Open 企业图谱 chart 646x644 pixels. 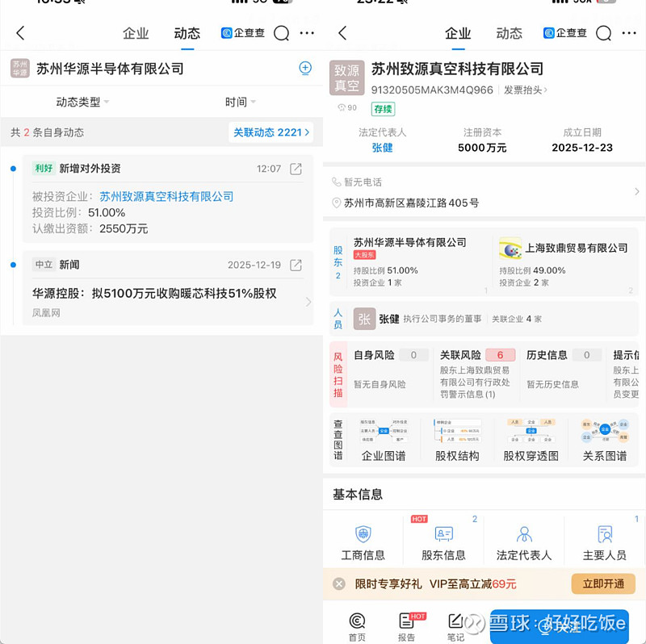click(x=384, y=440)
